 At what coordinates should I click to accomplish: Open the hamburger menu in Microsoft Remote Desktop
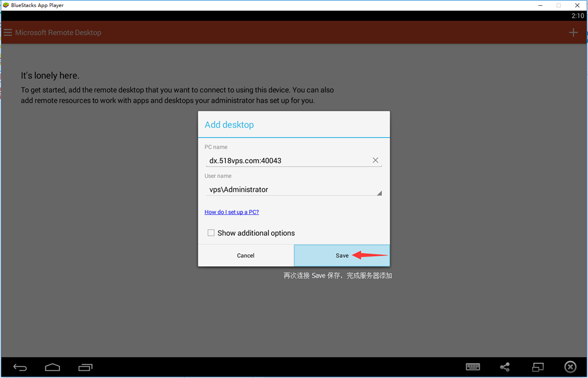click(8, 32)
